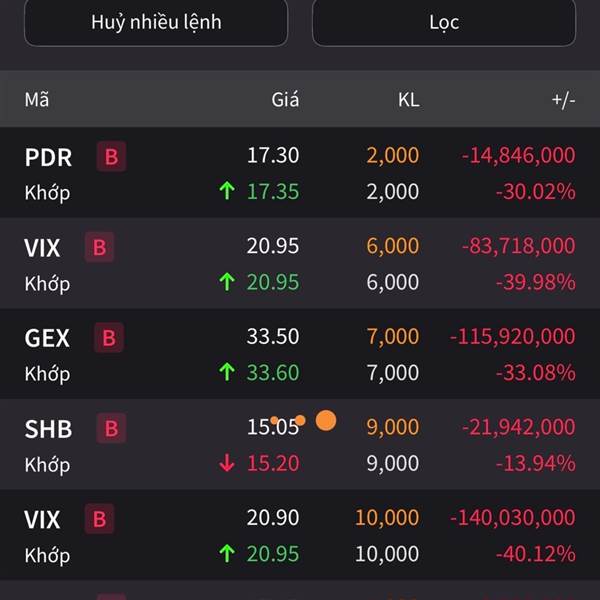Tap the B badge next to GEX
This screenshot has width=600, height=600.
109,338
